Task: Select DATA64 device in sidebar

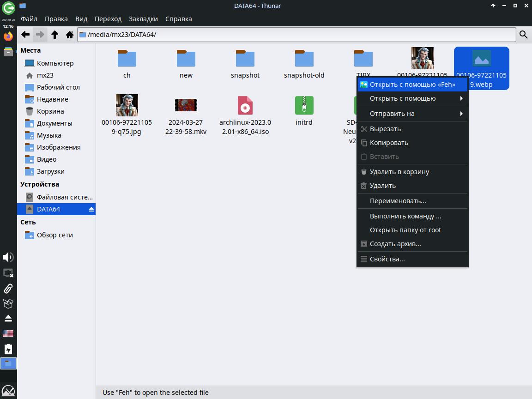Action: click(56, 209)
